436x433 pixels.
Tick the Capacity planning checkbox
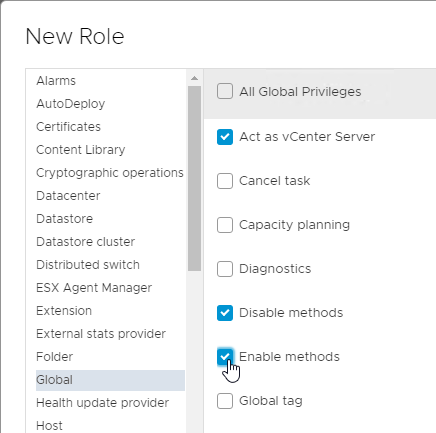click(225, 225)
